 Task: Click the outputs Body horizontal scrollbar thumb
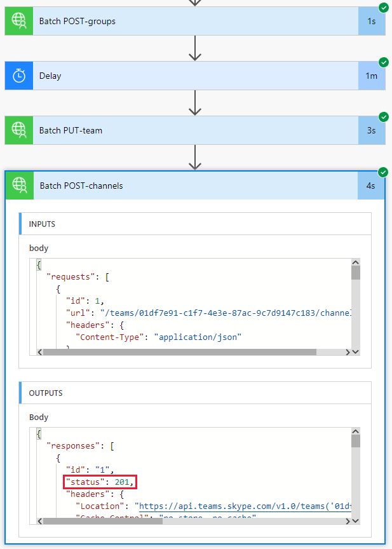pyautogui.click(x=103, y=521)
